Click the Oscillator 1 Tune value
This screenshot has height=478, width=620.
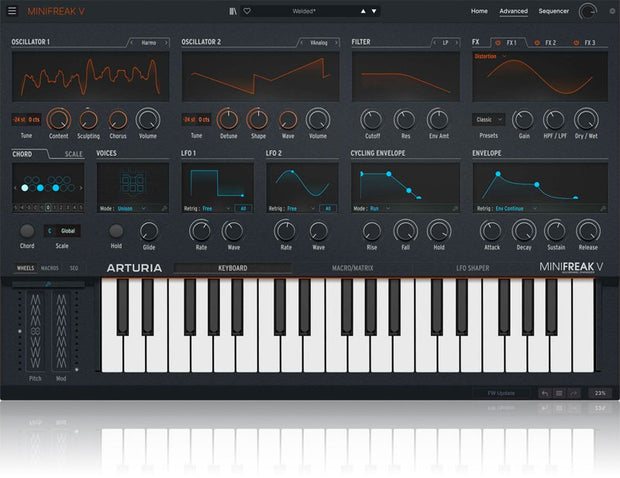click(x=26, y=119)
